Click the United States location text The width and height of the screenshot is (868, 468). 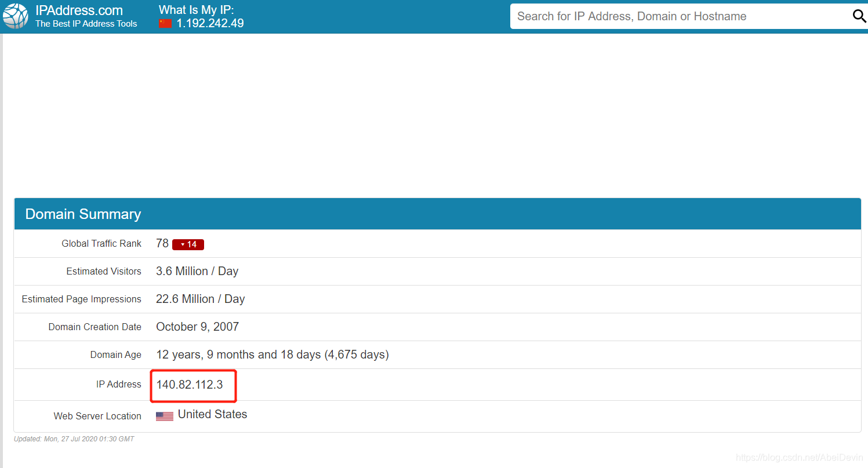pos(213,415)
